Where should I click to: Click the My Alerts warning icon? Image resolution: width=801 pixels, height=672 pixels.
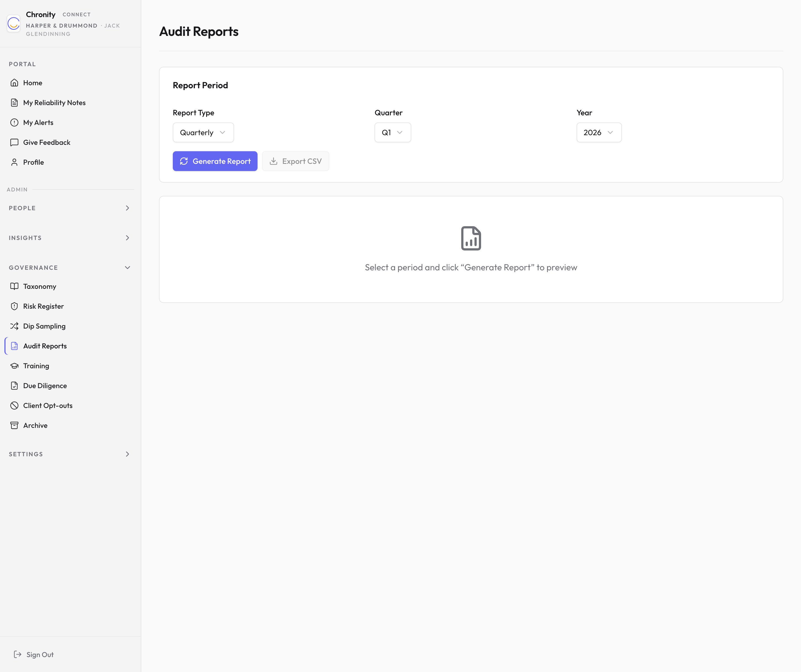click(15, 122)
